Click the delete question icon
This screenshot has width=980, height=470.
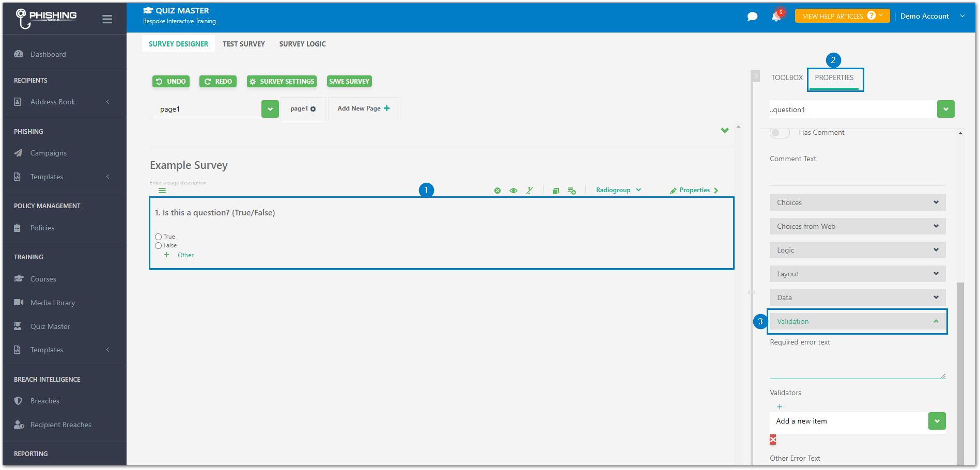(497, 191)
